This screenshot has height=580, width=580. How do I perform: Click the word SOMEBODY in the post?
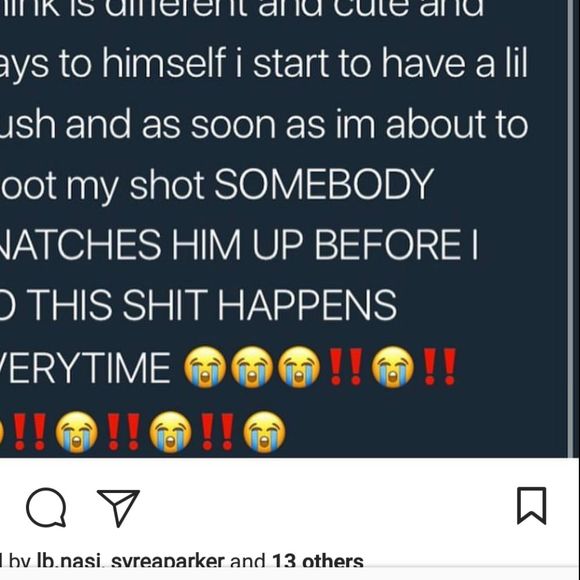click(x=324, y=185)
